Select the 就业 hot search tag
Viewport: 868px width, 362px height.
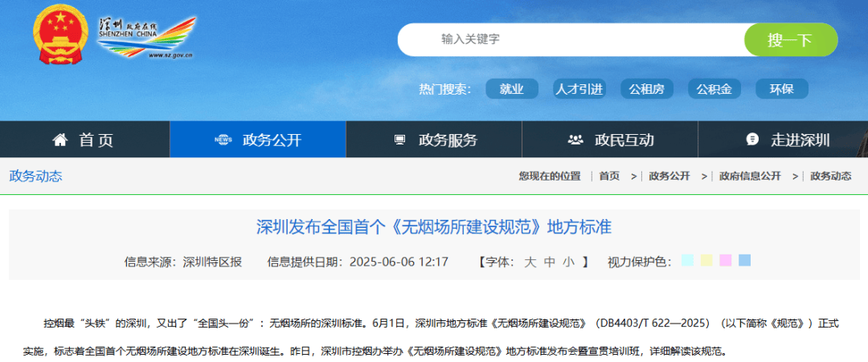point(511,89)
